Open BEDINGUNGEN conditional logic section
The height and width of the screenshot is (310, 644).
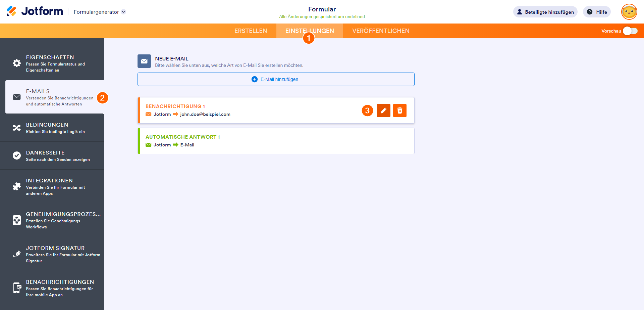tap(52, 128)
